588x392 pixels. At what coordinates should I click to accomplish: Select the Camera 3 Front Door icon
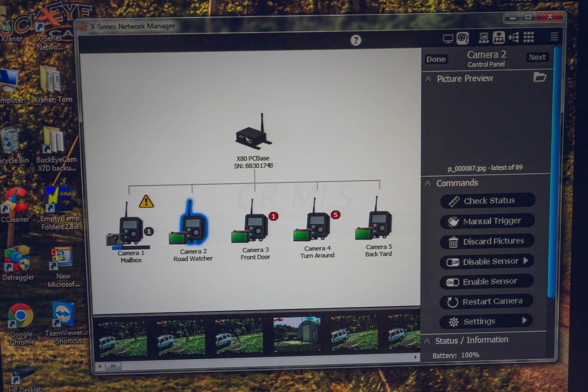click(255, 227)
